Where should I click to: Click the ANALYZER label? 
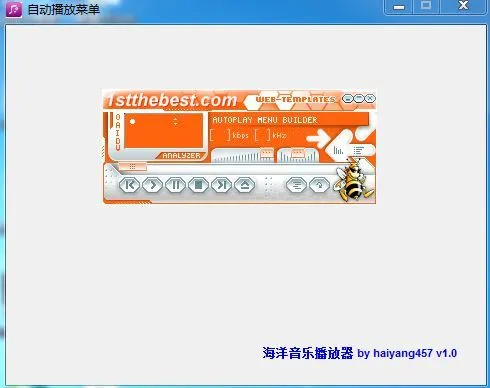(x=181, y=156)
